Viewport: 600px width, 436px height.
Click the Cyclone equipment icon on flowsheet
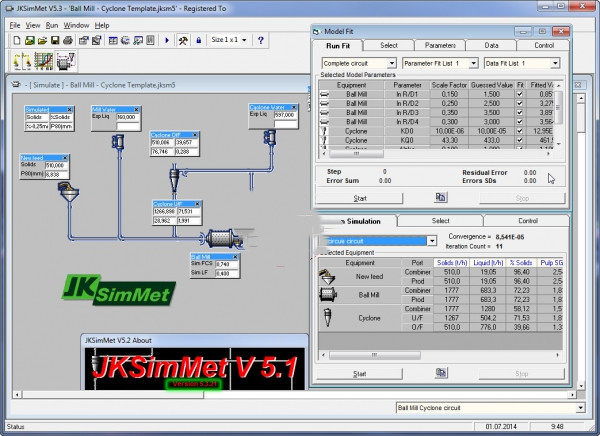tap(174, 178)
